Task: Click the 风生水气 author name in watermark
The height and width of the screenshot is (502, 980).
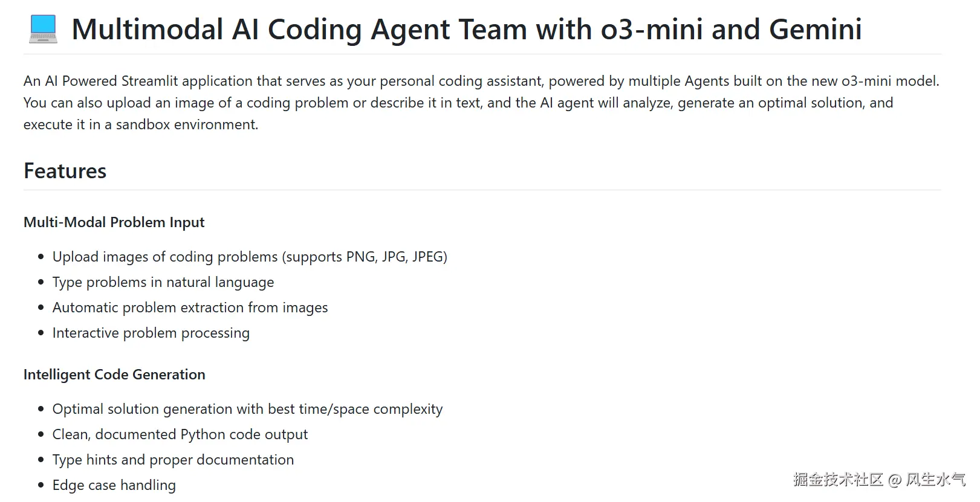Action: point(936,480)
